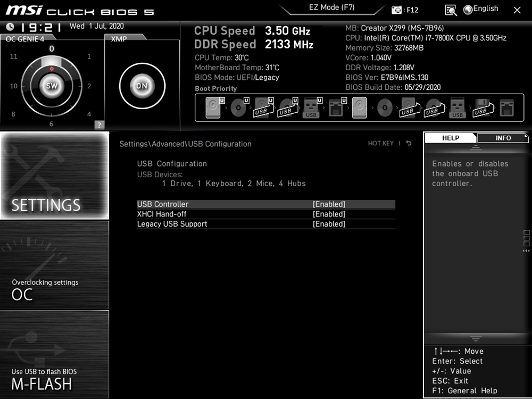Click the MB Creator X299 model text
Screen dimensions: 532x399
[395, 28]
